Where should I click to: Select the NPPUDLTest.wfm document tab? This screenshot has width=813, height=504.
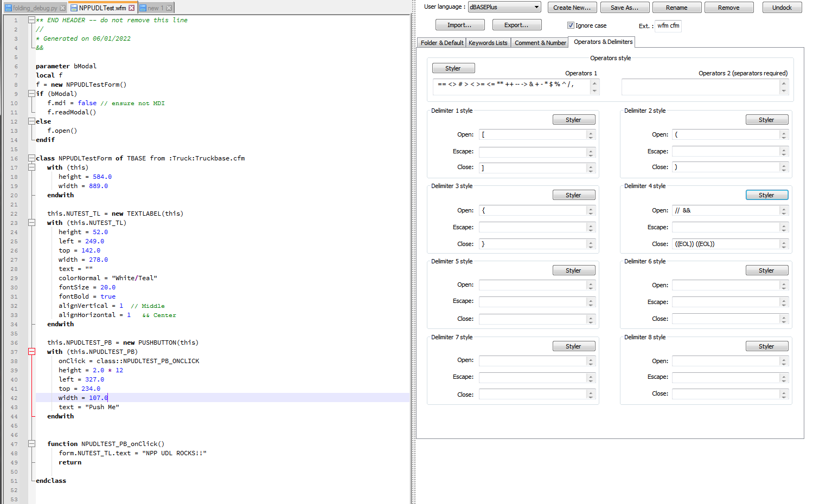pos(102,8)
